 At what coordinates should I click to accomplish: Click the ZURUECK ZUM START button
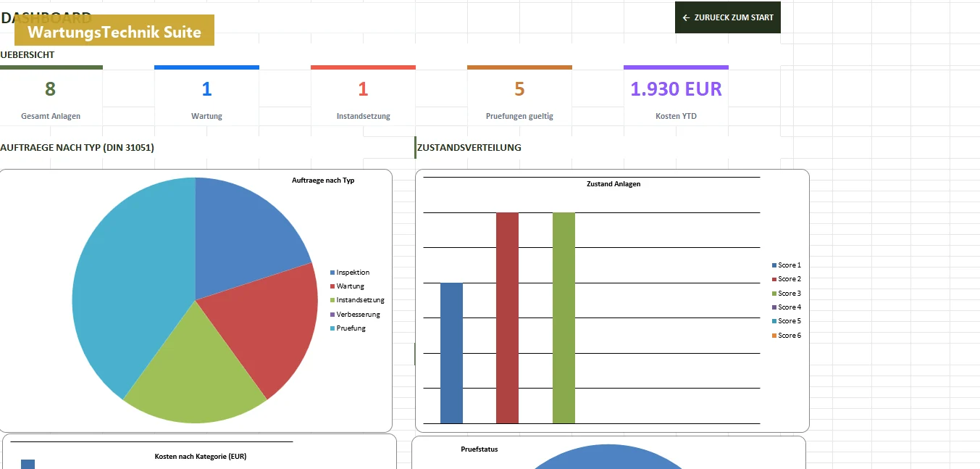728,17
